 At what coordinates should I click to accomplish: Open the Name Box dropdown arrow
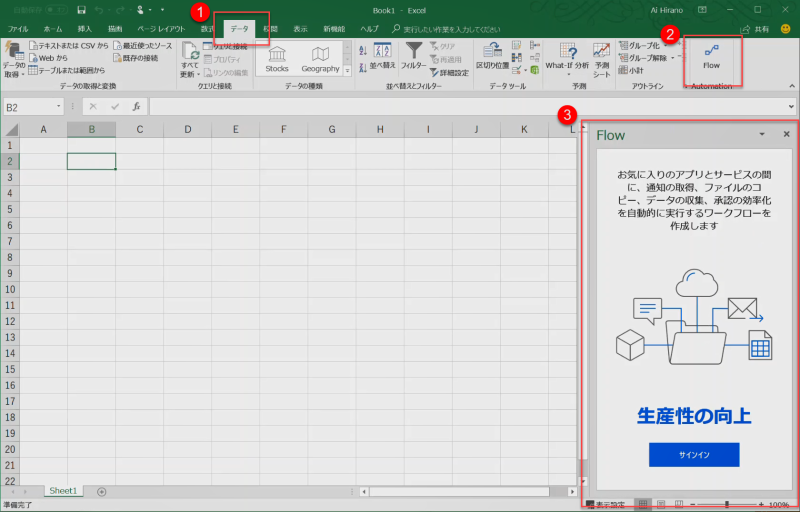[59, 107]
